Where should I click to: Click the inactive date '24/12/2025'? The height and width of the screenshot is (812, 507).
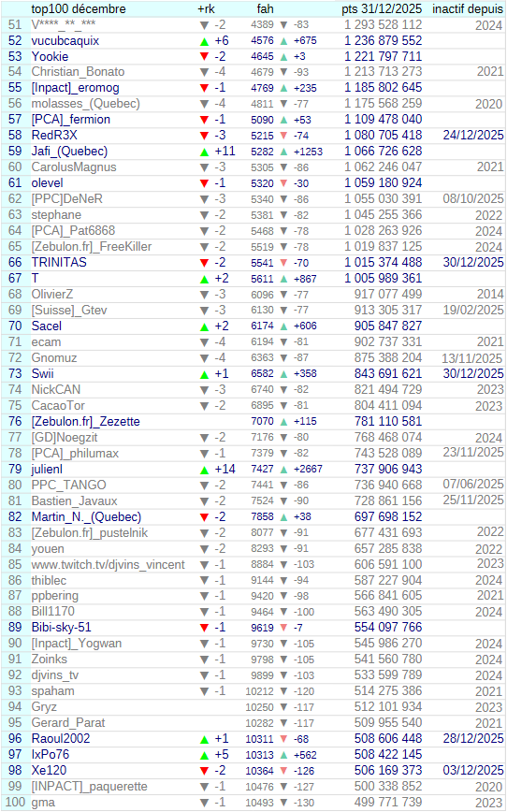pyautogui.click(x=473, y=135)
